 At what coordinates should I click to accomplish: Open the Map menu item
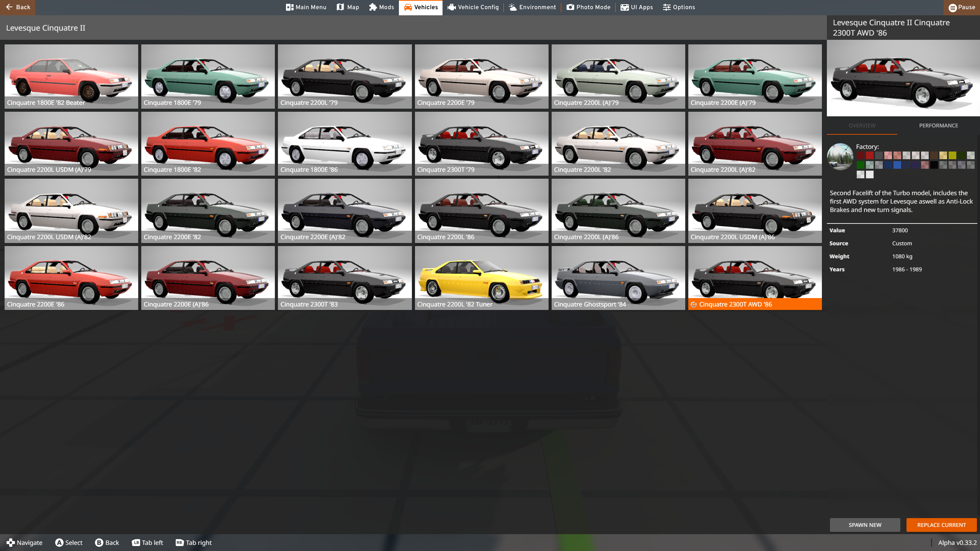tap(348, 7)
